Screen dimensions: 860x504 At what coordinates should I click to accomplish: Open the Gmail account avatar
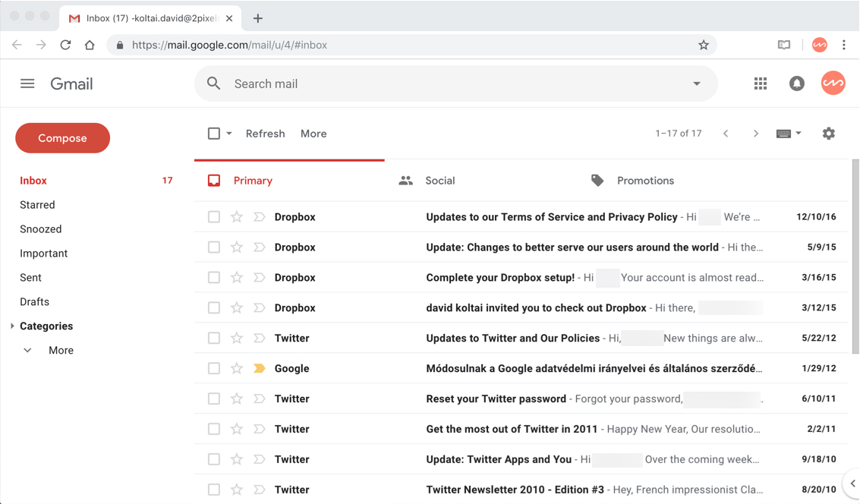[x=833, y=83]
